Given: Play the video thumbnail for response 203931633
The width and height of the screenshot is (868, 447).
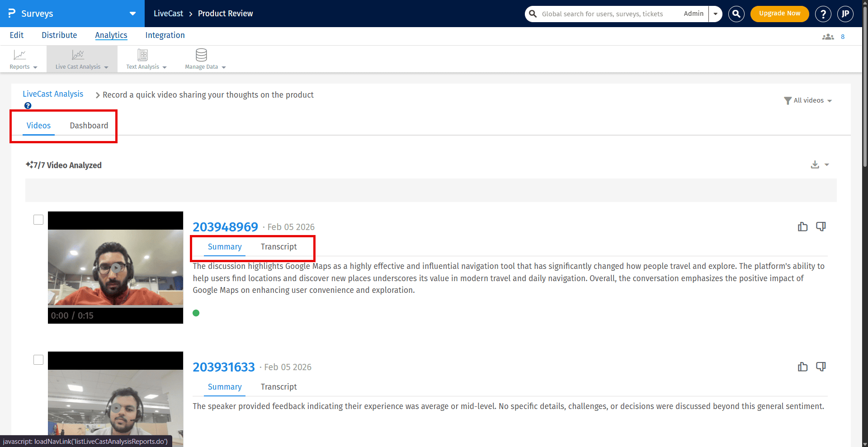Looking at the screenshot, I should 116,408.
